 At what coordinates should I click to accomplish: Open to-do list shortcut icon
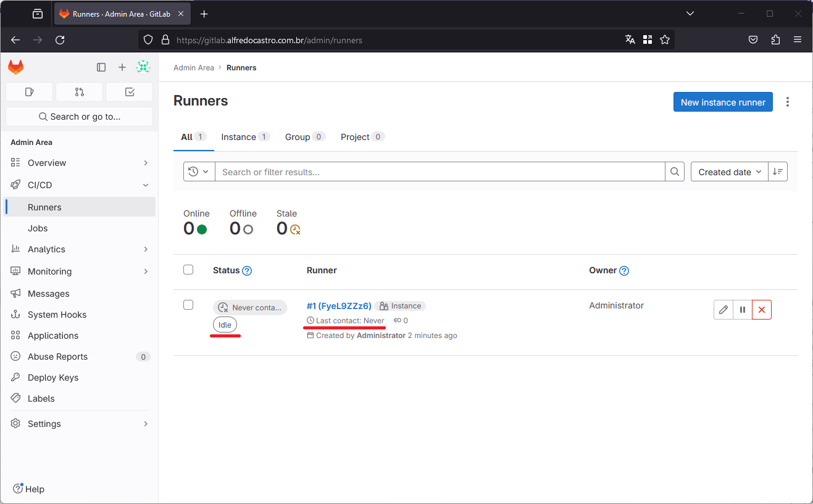pos(130,92)
